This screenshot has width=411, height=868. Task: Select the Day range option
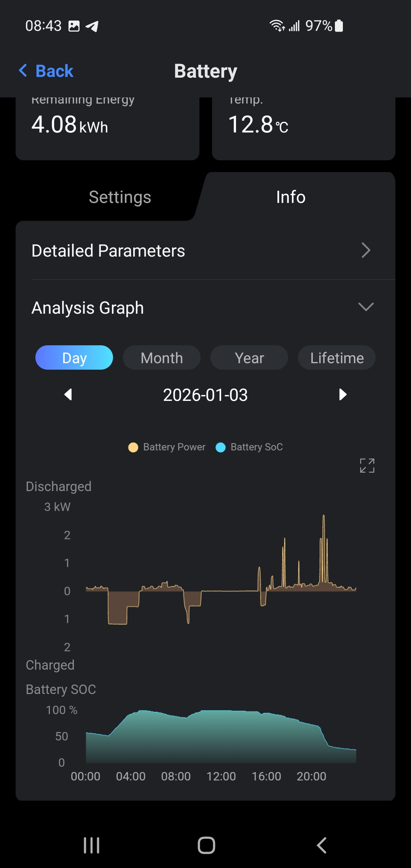(x=74, y=357)
